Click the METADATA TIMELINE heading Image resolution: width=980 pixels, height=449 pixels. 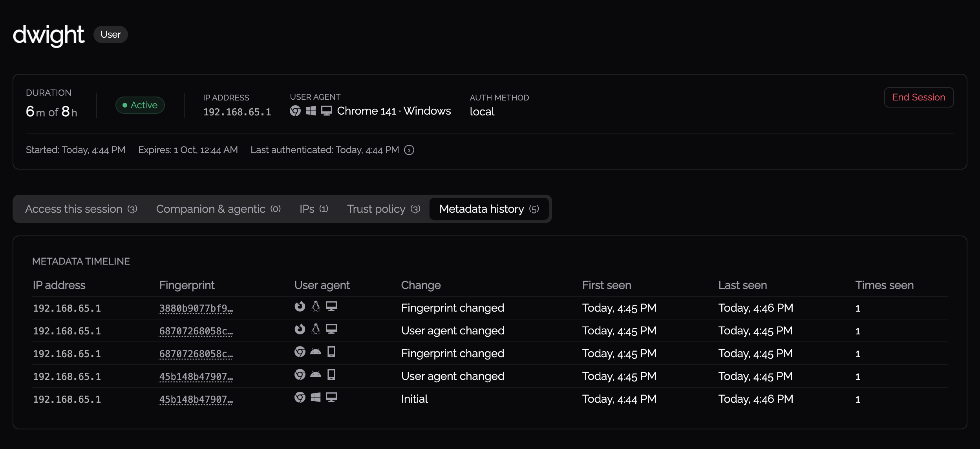(x=81, y=261)
